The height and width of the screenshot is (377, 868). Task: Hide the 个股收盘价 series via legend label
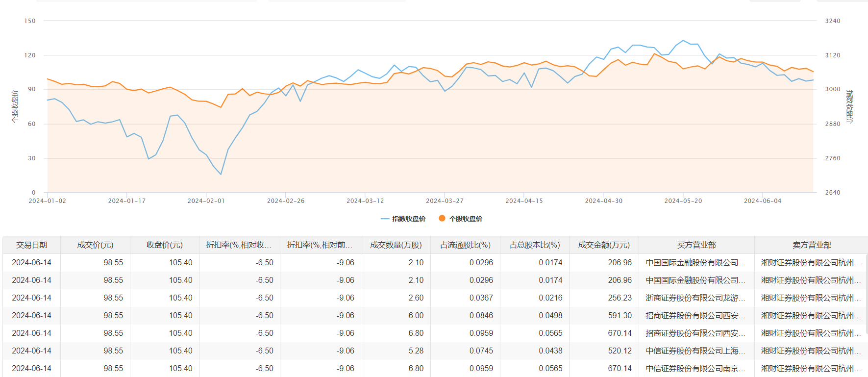466,219
